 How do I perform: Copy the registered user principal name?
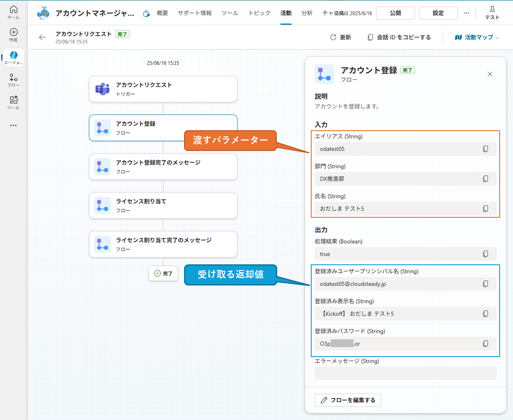(485, 284)
